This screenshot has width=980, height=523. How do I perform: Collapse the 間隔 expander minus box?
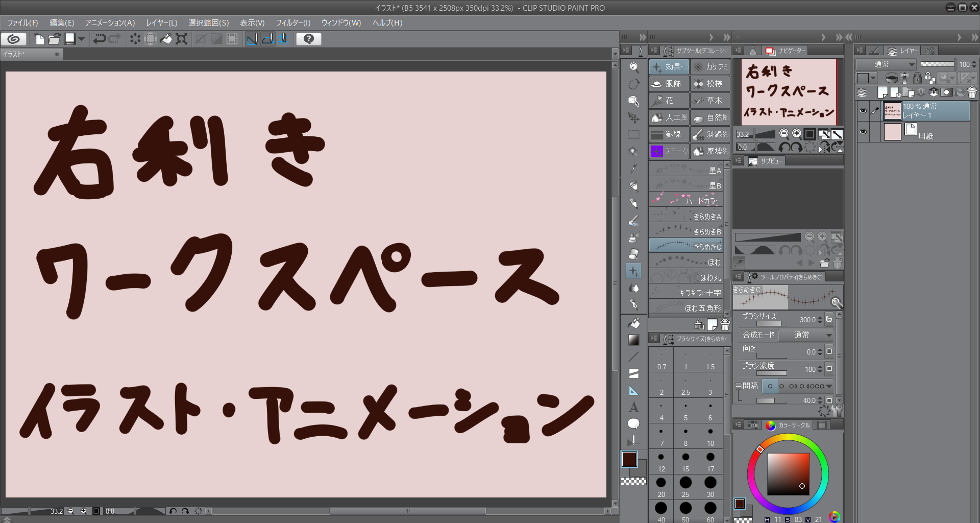738,386
